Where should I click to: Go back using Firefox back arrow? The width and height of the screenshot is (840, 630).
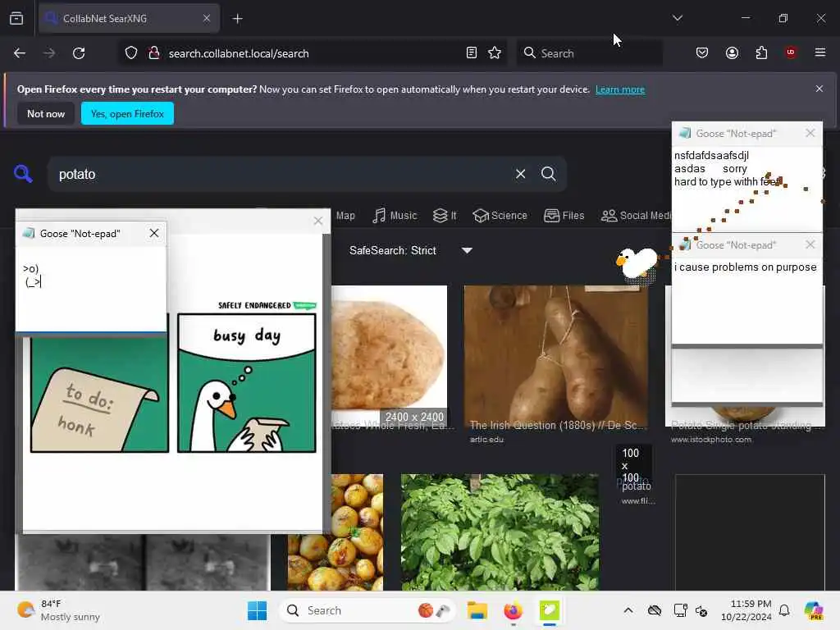[20, 53]
